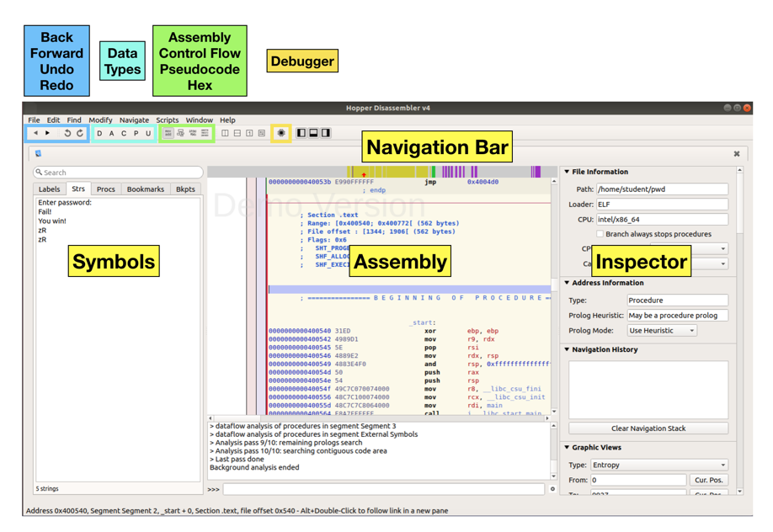This screenshot has height=532, width=773.
Task: Toggle the bottom console panel visibility
Action: (x=313, y=133)
